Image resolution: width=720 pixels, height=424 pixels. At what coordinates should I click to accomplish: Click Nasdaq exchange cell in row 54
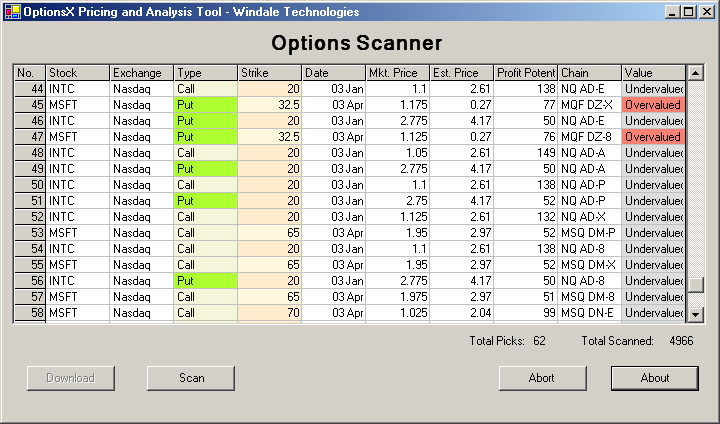[142, 249]
